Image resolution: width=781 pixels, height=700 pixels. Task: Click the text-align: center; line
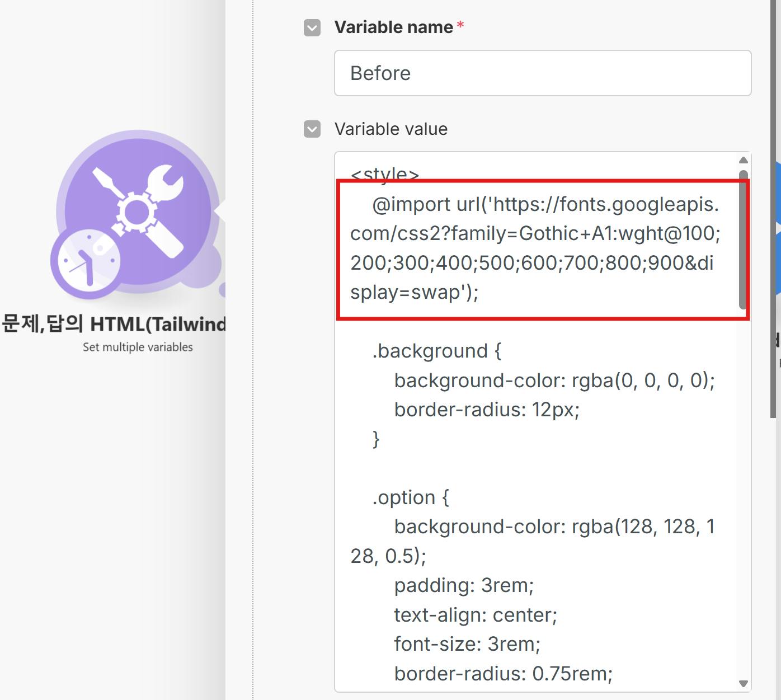(475, 615)
